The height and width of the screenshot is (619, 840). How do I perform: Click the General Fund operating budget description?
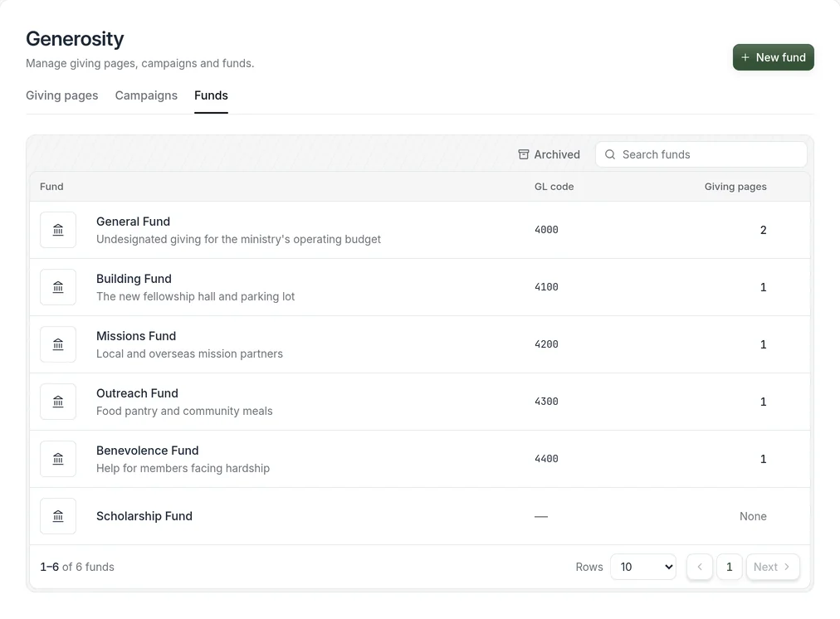(238, 239)
